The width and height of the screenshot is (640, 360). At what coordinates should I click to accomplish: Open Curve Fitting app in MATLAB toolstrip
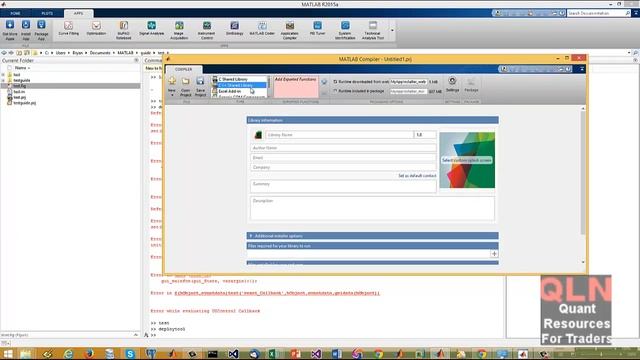[x=69, y=29]
